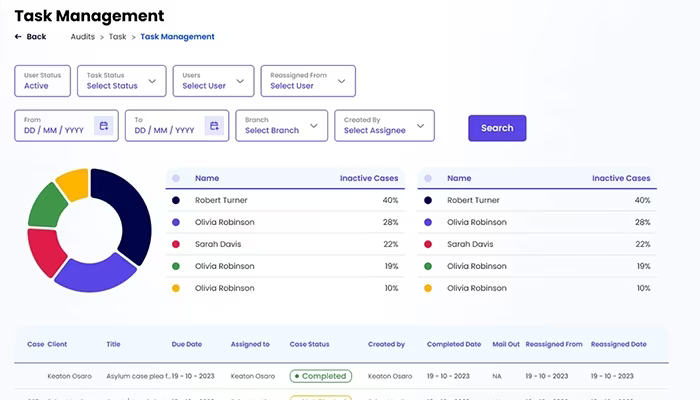Click the purple segment of the donut chart
This screenshot has width=700, height=400.
[96, 273]
